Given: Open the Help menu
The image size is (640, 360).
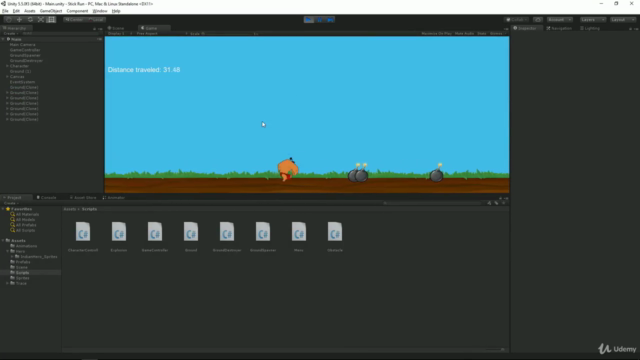Looking at the screenshot, I should tap(116, 11).
